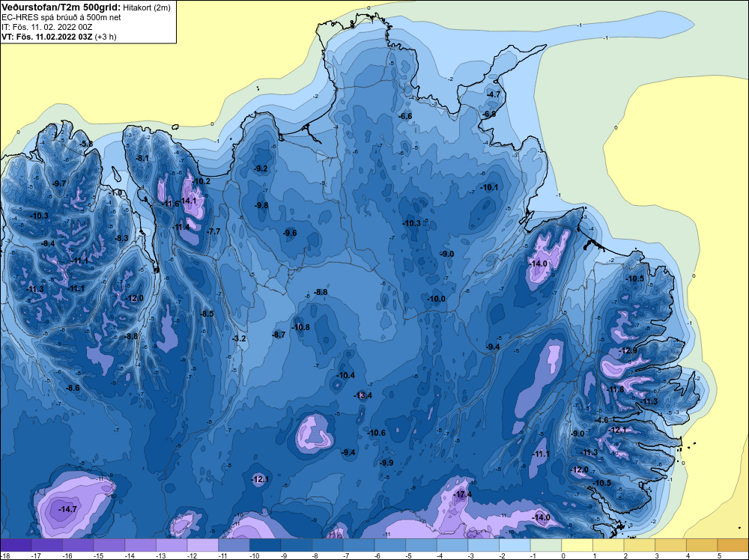Select the legend swatch between -7 and -6
Image resolution: width=749 pixels, height=560 pixels.
(359, 545)
